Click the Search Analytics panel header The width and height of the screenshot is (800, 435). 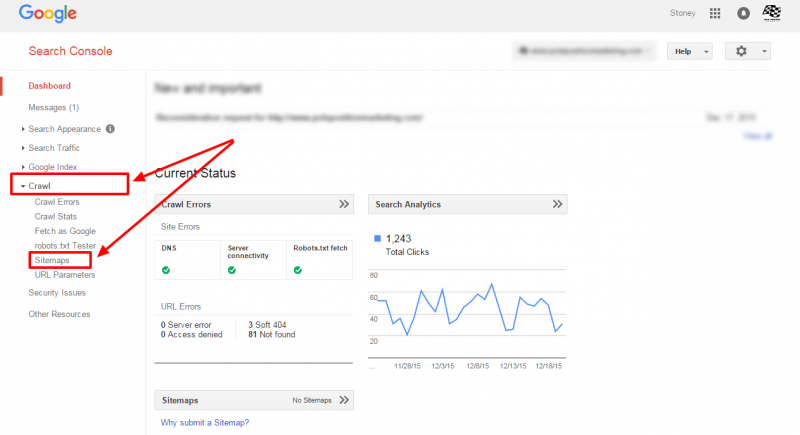pos(467,204)
